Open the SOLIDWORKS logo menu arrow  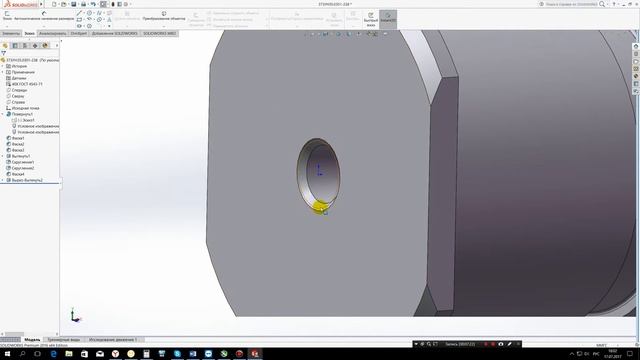[x=41, y=4]
